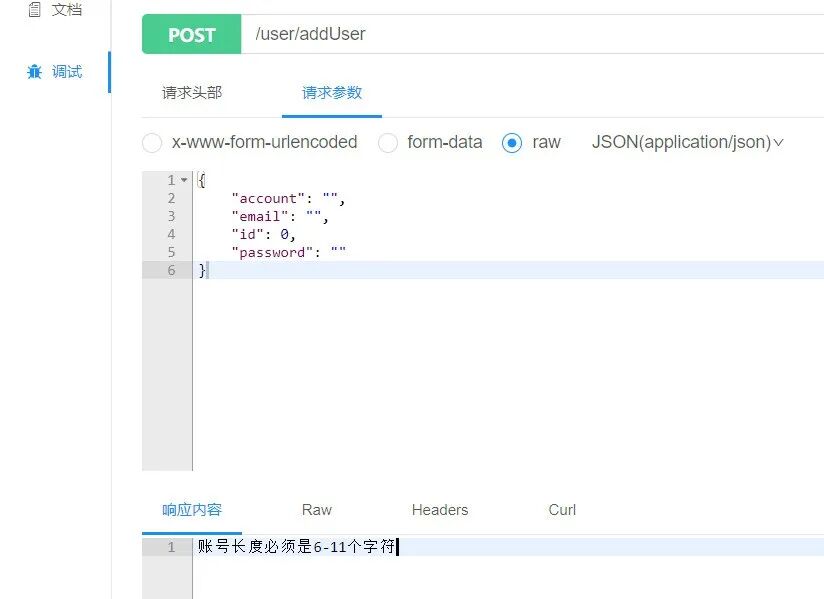Image resolution: width=824 pixels, height=599 pixels.
Task: Switch to the 请求头部 request headers tab
Action: 191,92
